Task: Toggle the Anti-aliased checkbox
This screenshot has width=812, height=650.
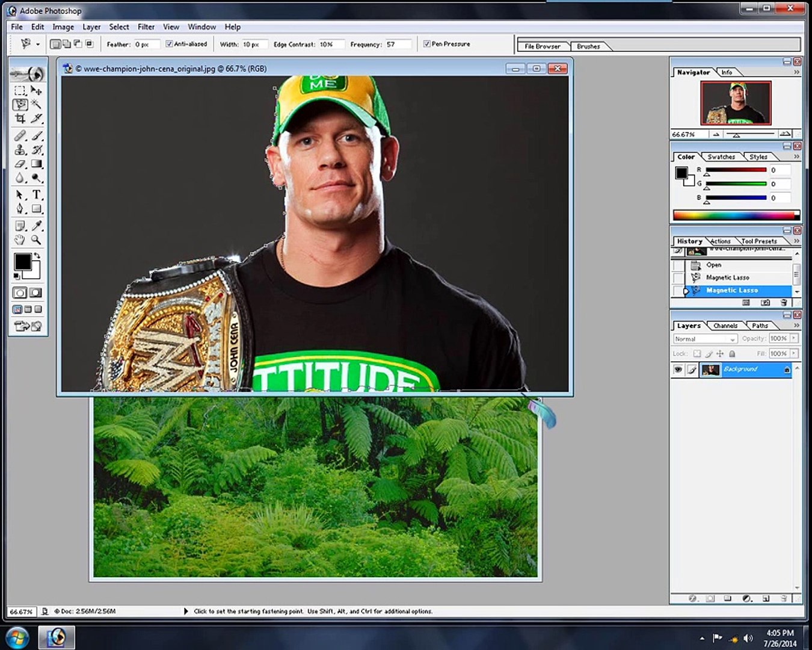Action: click(x=169, y=44)
